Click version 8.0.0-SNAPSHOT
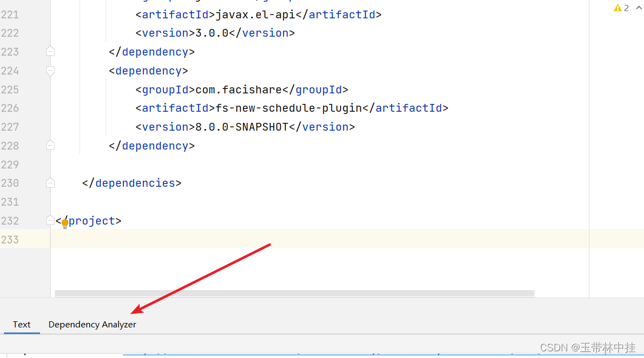Screen dimensions: 644x358 [242, 127]
